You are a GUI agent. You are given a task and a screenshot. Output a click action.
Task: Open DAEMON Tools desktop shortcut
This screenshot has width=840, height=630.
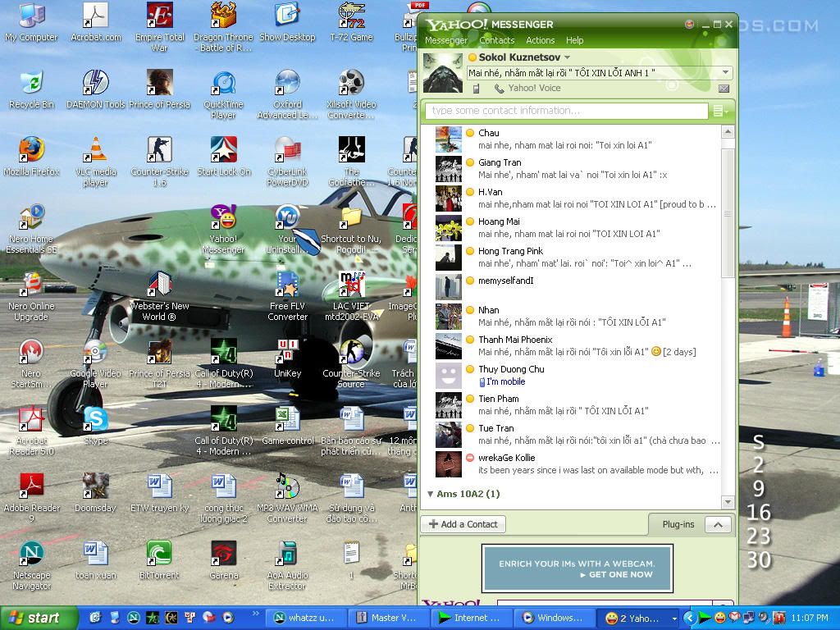(x=95, y=89)
